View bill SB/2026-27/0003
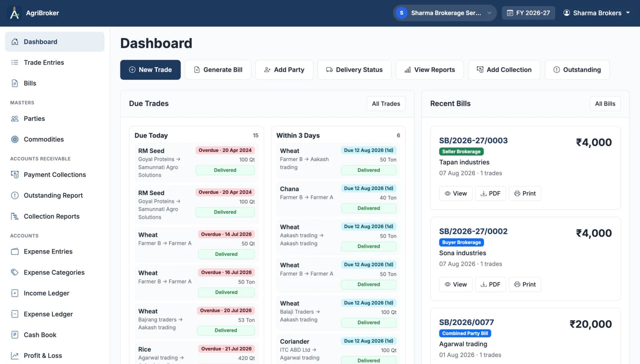This screenshot has height=364, width=640. [x=456, y=194]
